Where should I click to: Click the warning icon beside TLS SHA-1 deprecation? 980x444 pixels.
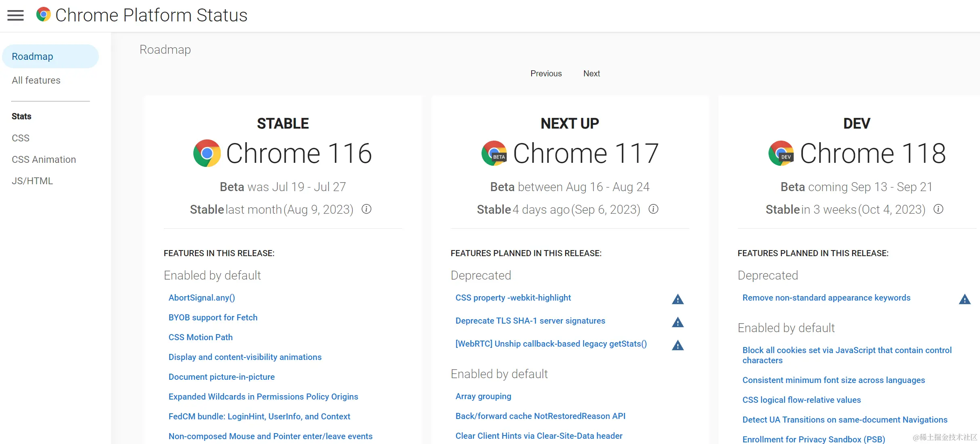(677, 322)
